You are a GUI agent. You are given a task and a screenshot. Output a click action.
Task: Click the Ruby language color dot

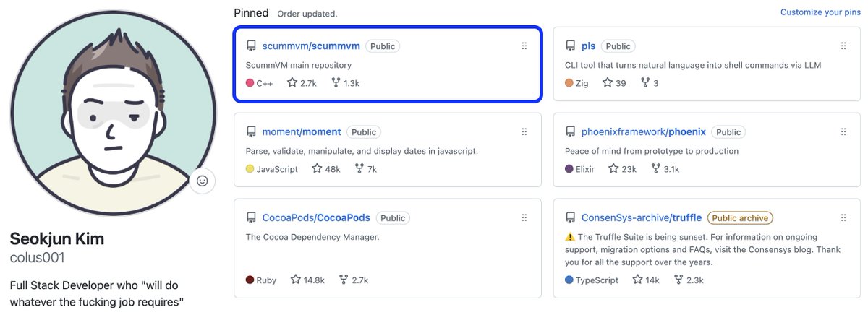(x=250, y=280)
